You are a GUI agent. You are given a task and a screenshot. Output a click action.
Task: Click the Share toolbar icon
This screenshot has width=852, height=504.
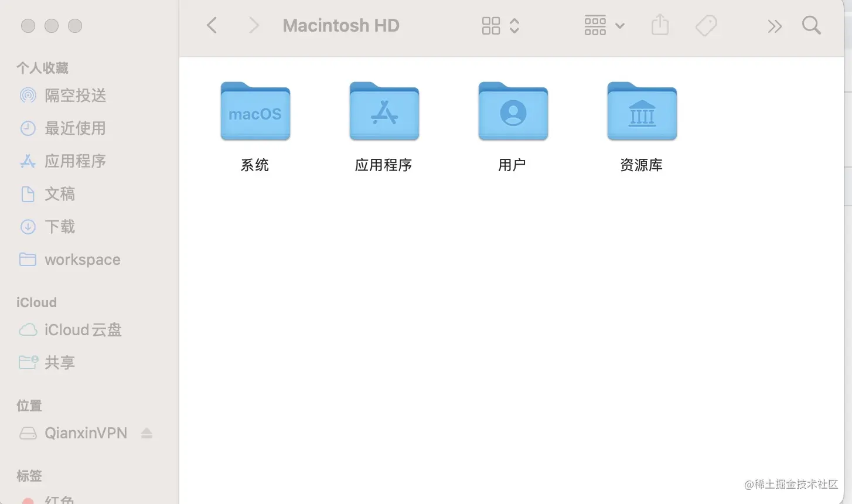(660, 25)
